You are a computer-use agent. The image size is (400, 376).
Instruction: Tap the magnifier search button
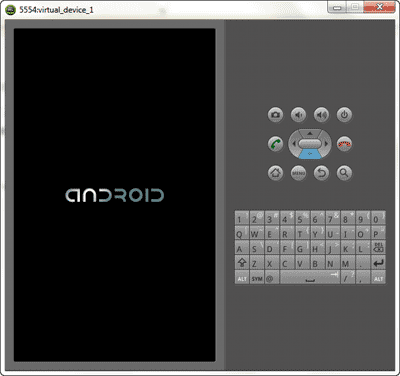point(344,173)
